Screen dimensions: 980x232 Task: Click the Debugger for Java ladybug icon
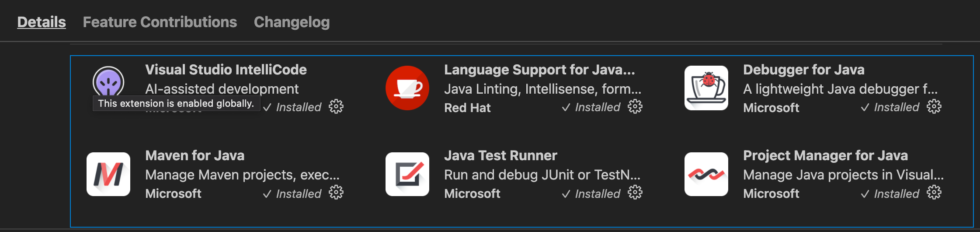pos(706,88)
